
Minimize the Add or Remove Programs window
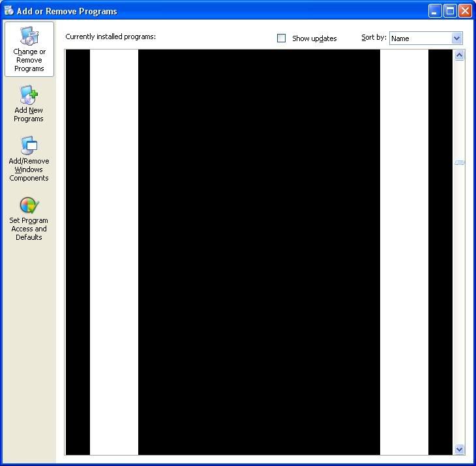[x=435, y=11]
